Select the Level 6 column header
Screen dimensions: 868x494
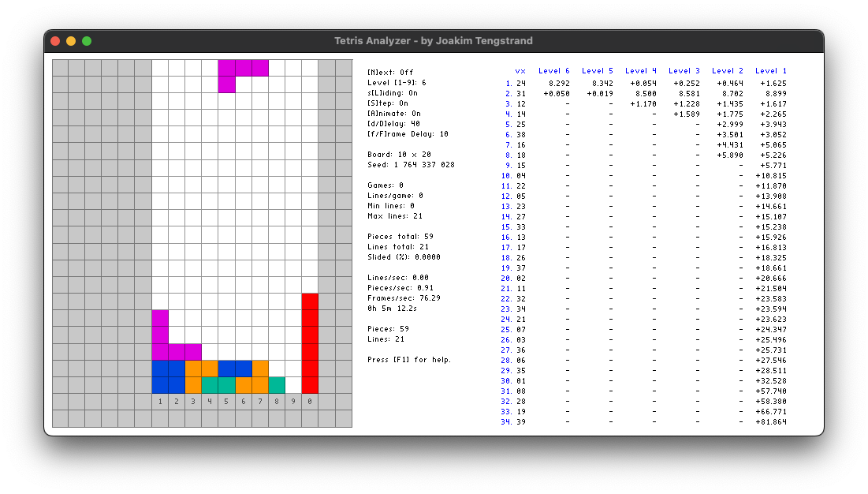pyautogui.click(x=553, y=70)
